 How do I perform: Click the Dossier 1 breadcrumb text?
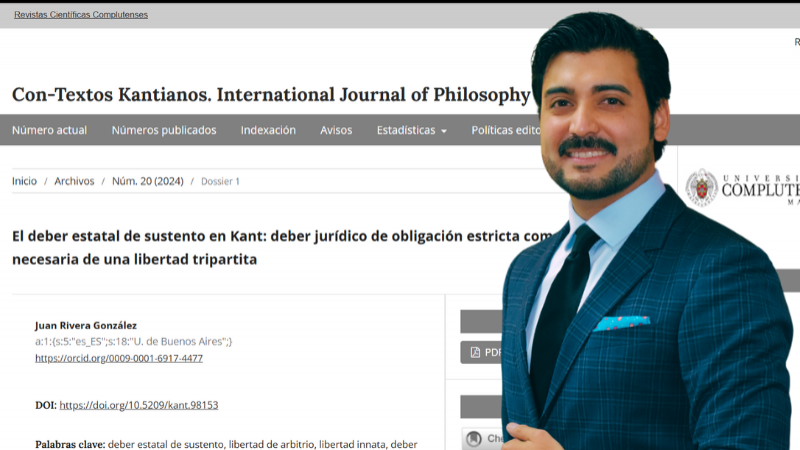click(x=220, y=181)
